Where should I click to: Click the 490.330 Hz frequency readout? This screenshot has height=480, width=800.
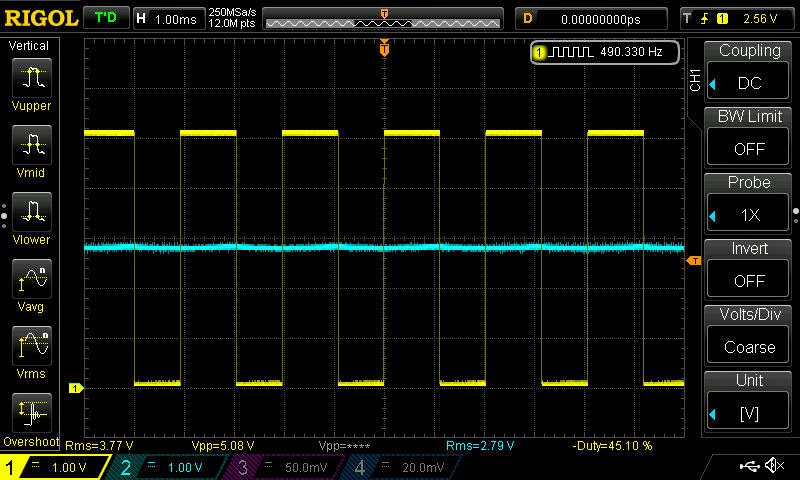coord(631,52)
